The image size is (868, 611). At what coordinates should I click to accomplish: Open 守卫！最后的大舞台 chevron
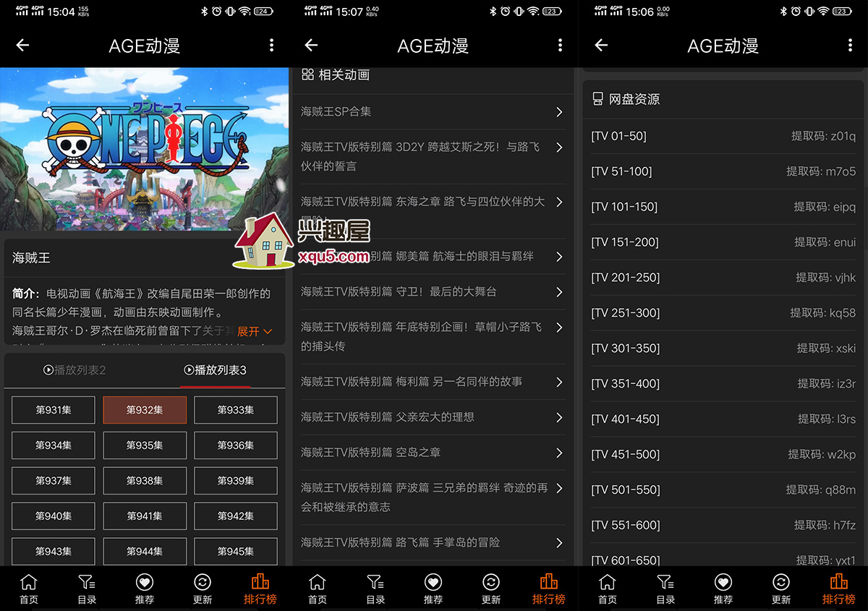click(x=559, y=292)
